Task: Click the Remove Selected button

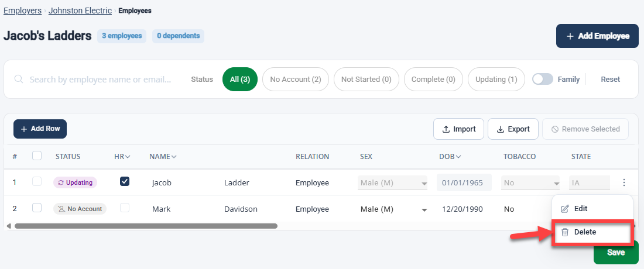Action: [585, 129]
